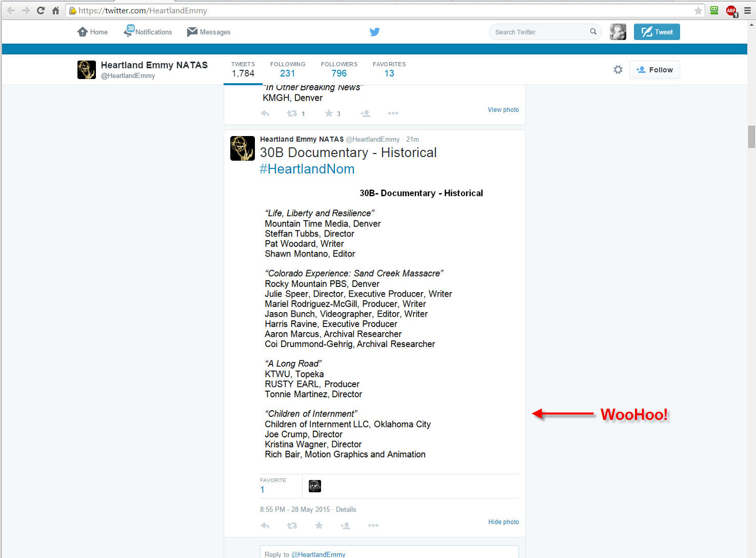Open user profile avatar menu
The image size is (756, 558).
618,32
